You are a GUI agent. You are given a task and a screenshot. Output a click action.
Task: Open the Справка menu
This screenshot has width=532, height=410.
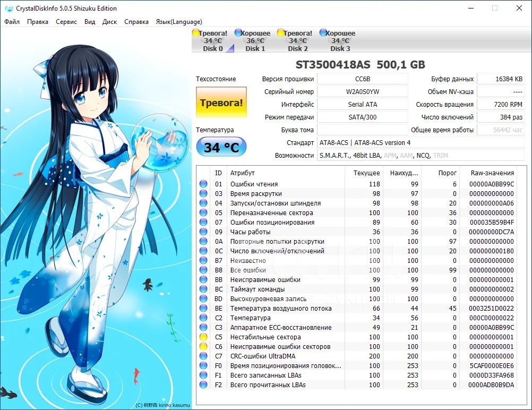[136, 22]
